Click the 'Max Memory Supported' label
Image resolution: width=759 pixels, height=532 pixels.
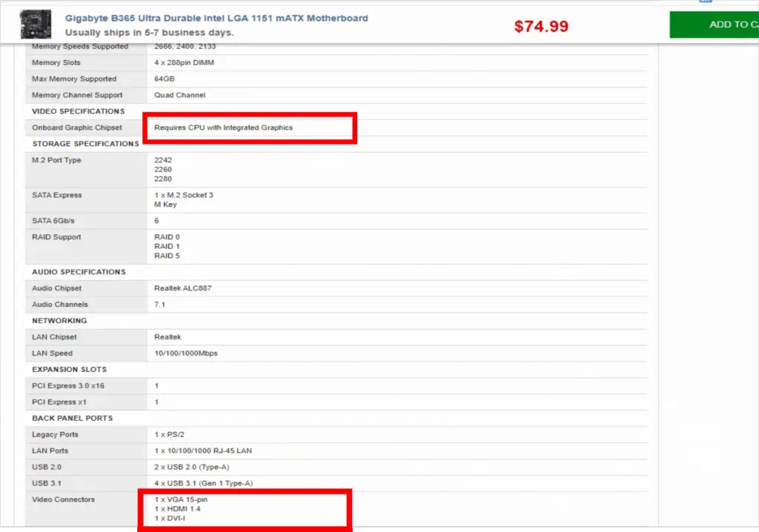(74, 79)
